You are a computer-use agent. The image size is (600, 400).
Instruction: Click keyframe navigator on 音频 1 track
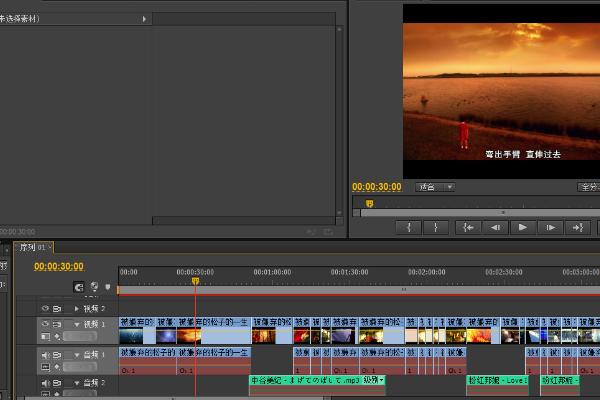(x=80, y=367)
